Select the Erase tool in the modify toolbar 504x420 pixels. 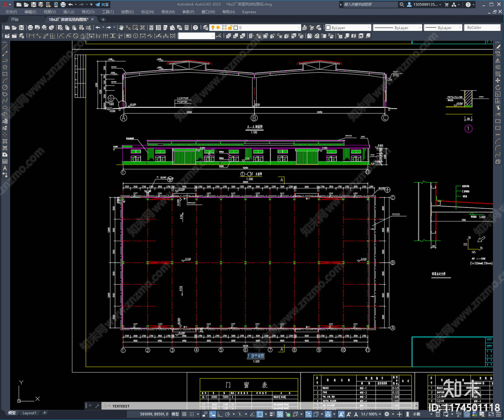[498, 47]
